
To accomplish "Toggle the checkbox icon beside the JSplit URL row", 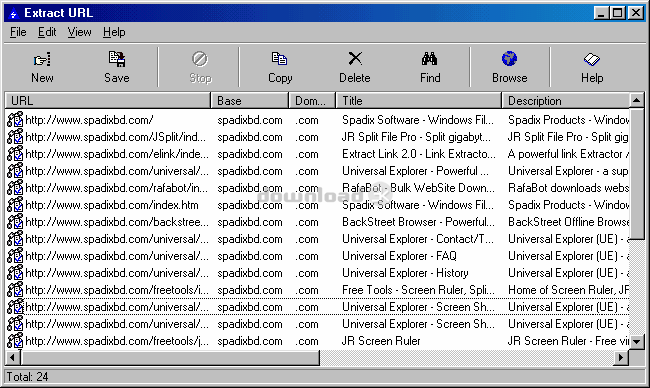I will pos(15,137).
